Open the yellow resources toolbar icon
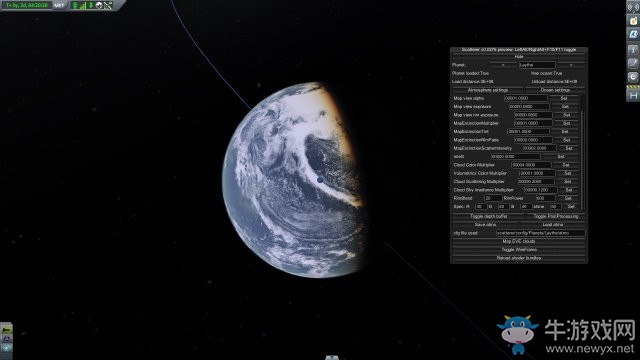Image resolution: width=640 pixels, height=360 pixels. [633, 20]
